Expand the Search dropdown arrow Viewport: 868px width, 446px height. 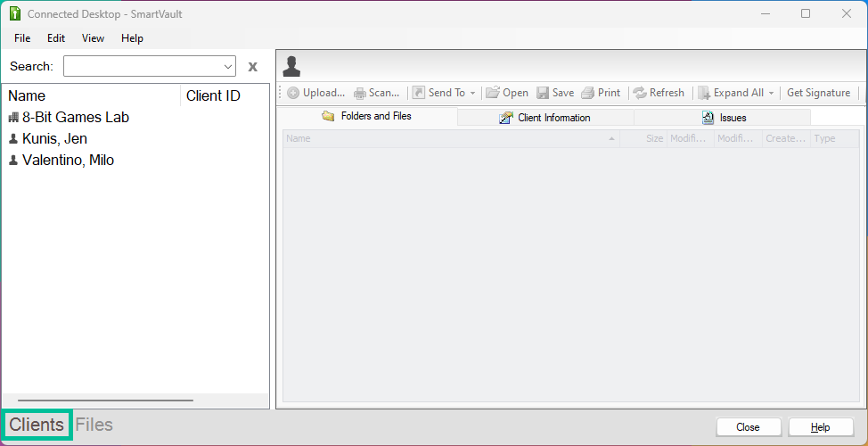228,67
